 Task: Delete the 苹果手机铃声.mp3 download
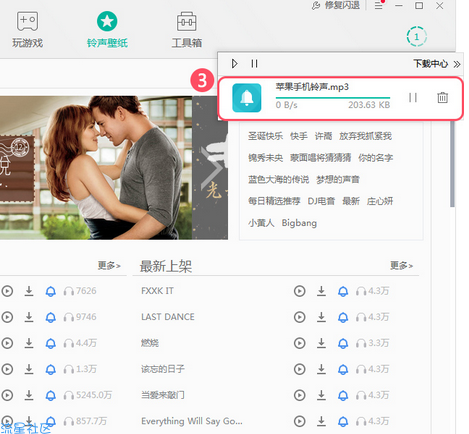pos(442,97)
